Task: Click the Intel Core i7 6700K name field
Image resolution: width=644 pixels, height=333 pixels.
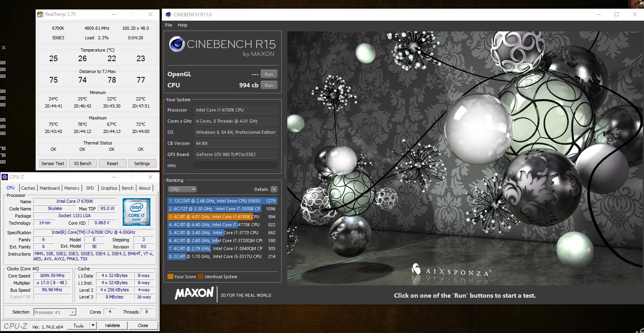Action: [75, 201]
